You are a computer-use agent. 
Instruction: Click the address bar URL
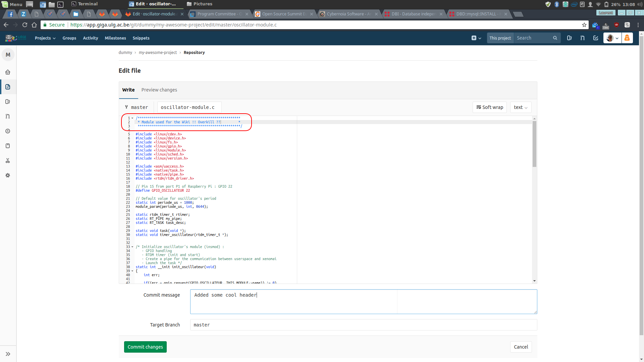click(x=173, y=25)
